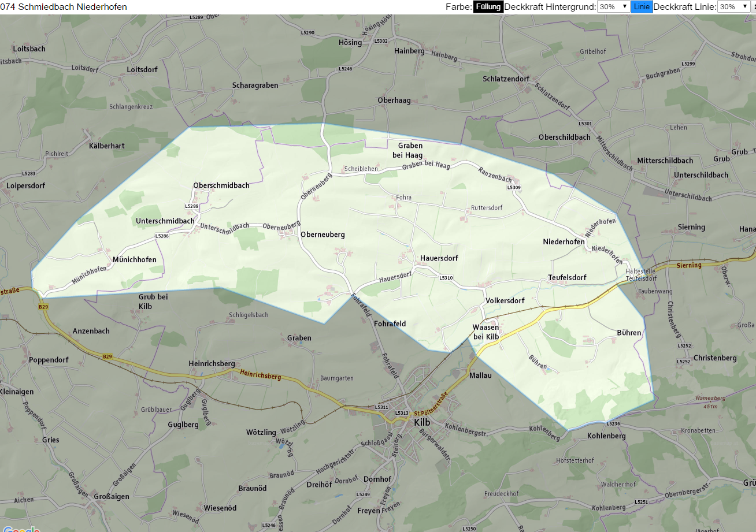
Task: Open the blue Linie color picker
Action: pyautogui.click(x=642, y=7)
